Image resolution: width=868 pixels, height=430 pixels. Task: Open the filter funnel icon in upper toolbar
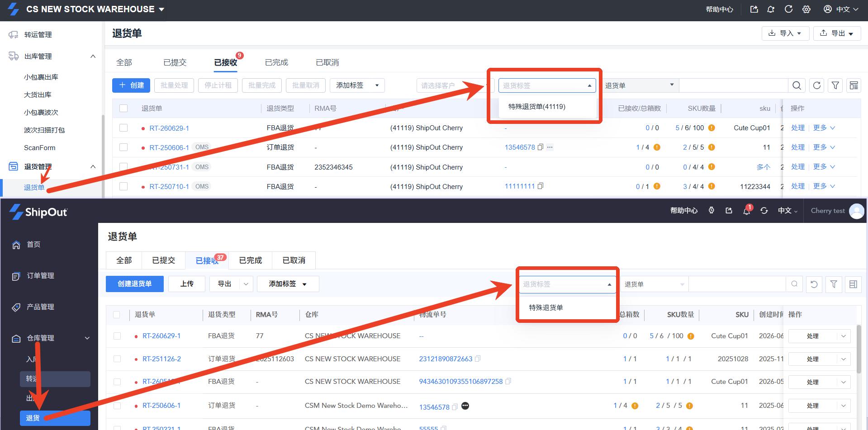coord(835,85)
